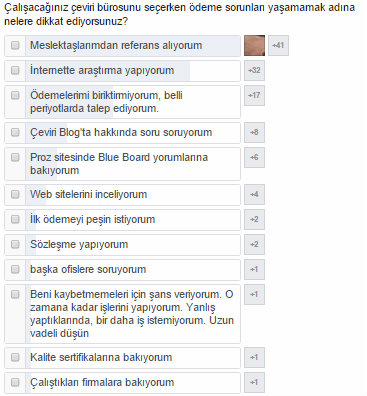Enable 'İlk ödemeyi peşin istiyorum' checkbox
Image resolution: width=367 pixels, height=396 pixels.
(15, 219)
